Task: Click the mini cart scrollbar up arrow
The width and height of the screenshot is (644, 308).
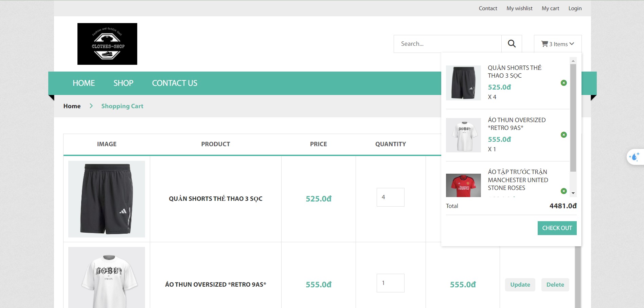Action: pyautogui.click(x=573, y=61)
